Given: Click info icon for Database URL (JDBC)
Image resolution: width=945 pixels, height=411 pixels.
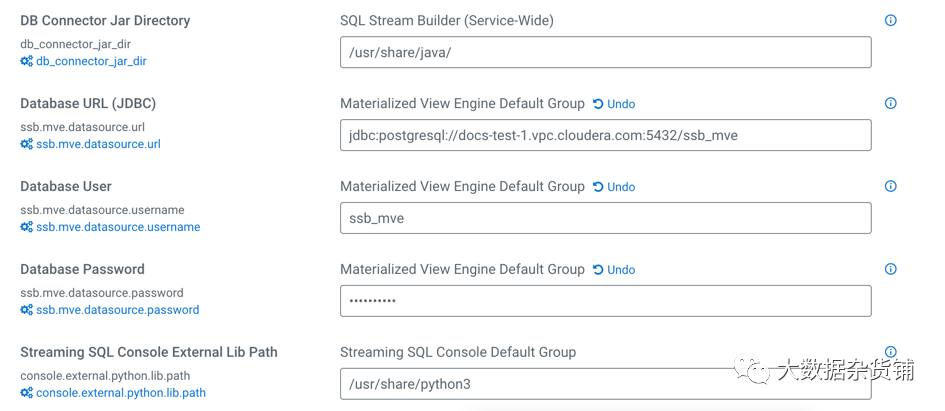Looking at the screenshot, I should [890, 103].
